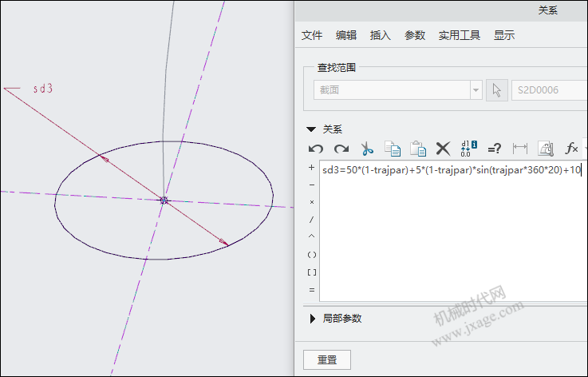Insert minus operator from side operator bar
Screen dimensions: 588x377
point(312,185)
